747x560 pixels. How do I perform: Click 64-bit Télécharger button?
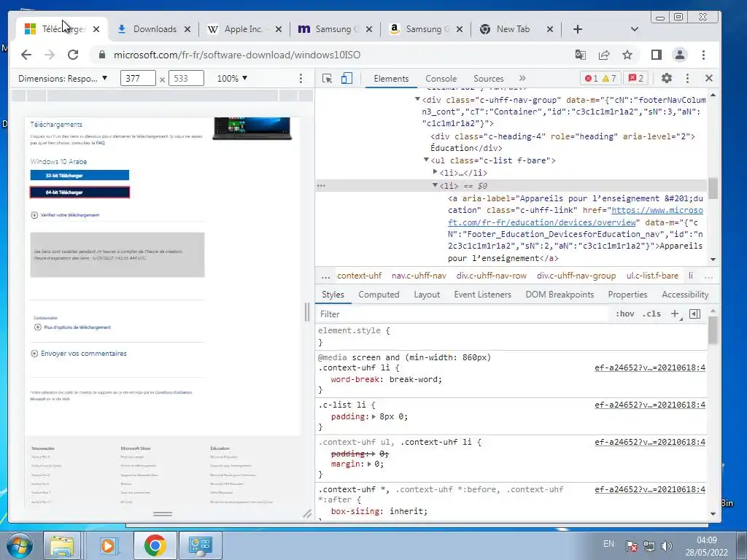[x=80, y=192]
